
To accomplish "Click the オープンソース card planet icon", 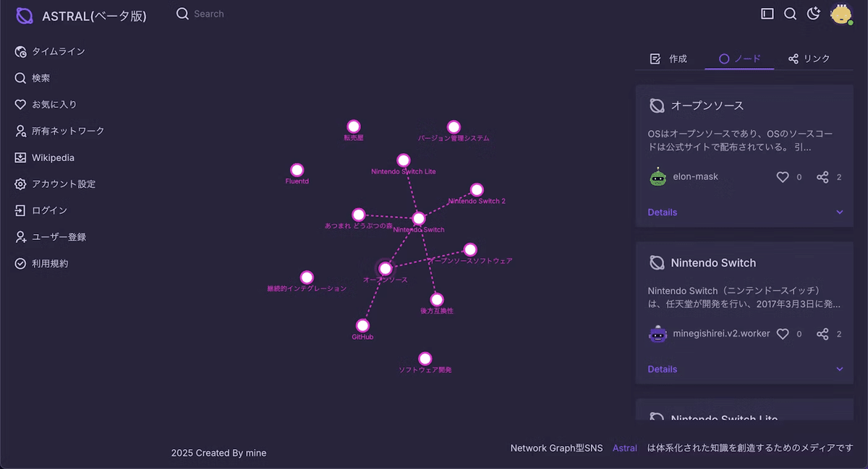I will [657, 106].
